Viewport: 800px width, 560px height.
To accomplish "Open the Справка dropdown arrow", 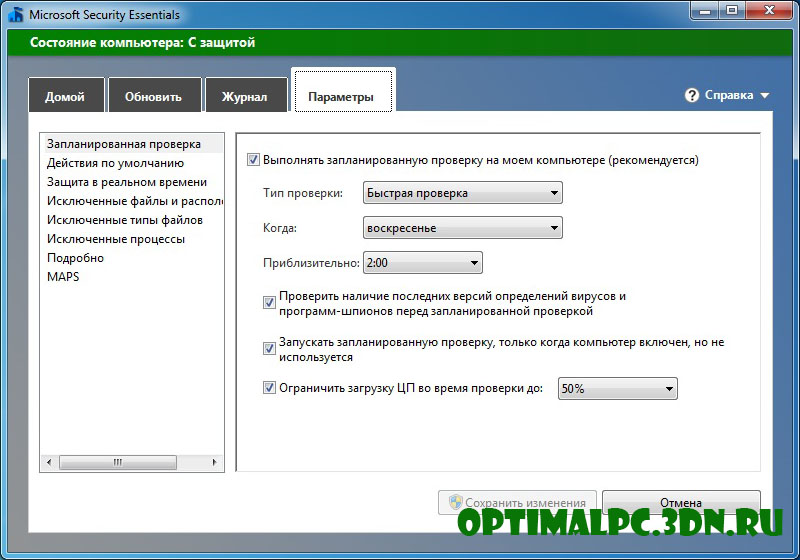I will [764, 95].
